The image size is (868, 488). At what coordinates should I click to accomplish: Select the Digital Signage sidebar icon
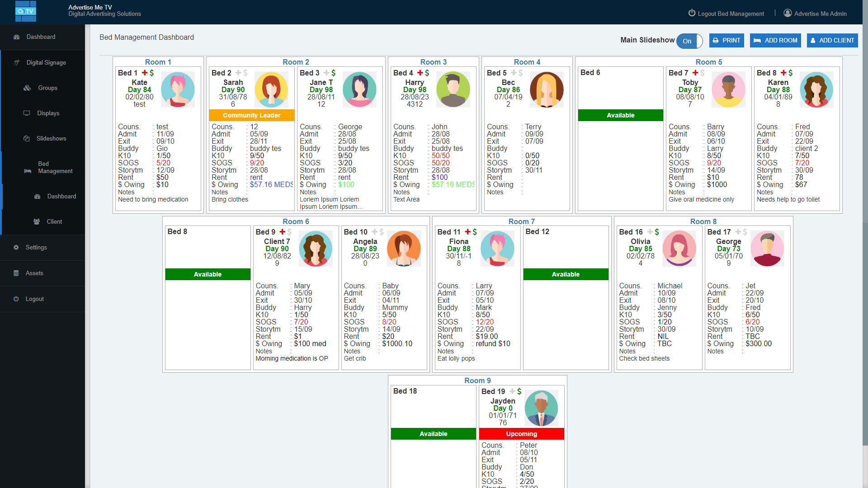click(x=17, y=62)
